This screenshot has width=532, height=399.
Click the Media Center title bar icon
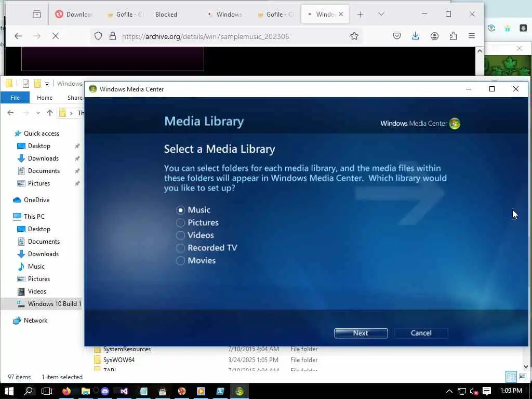tap(92, 89)
